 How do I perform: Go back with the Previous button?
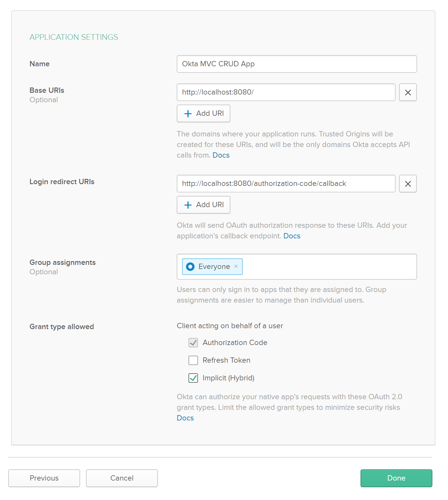point(44,478)
